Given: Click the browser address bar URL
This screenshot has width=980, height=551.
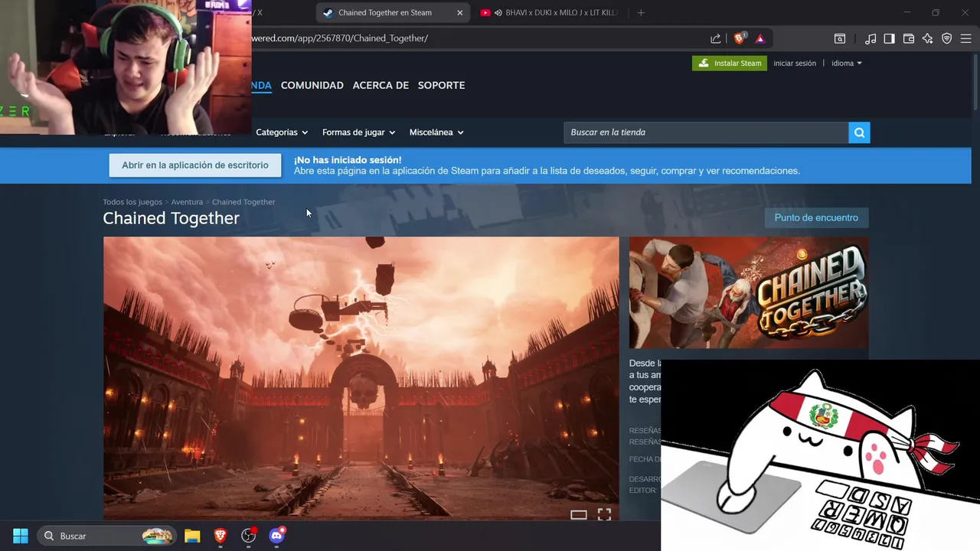Looking at the screenshot, I should 340,38.
